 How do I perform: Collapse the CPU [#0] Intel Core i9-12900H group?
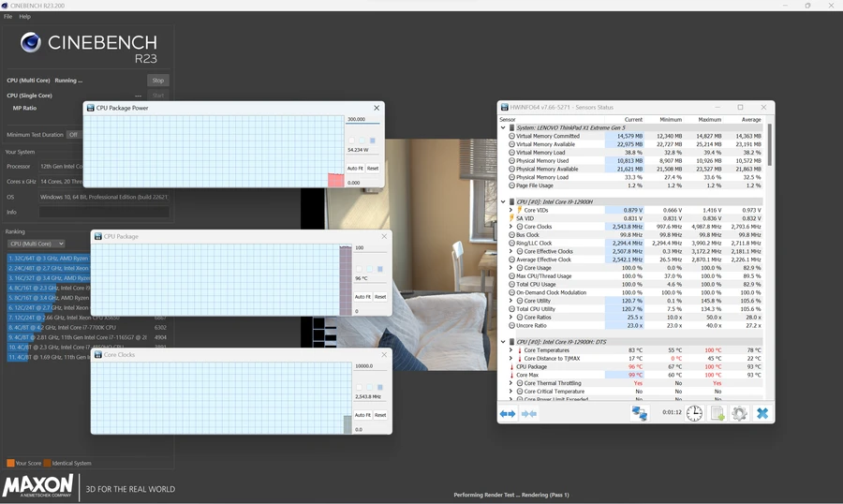[x=503, y=201]
